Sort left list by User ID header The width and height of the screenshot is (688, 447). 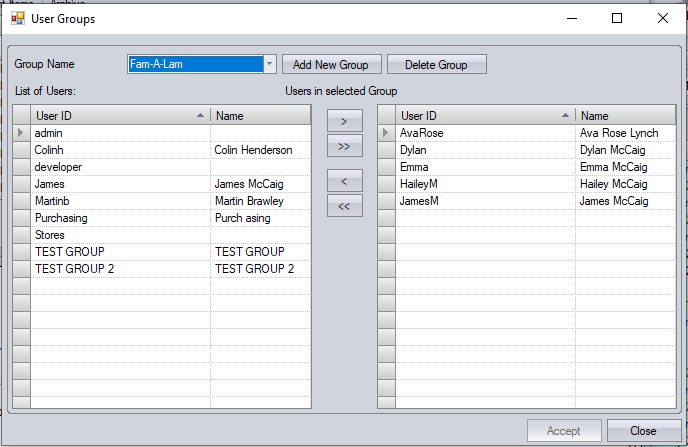[x=118, y=116]
